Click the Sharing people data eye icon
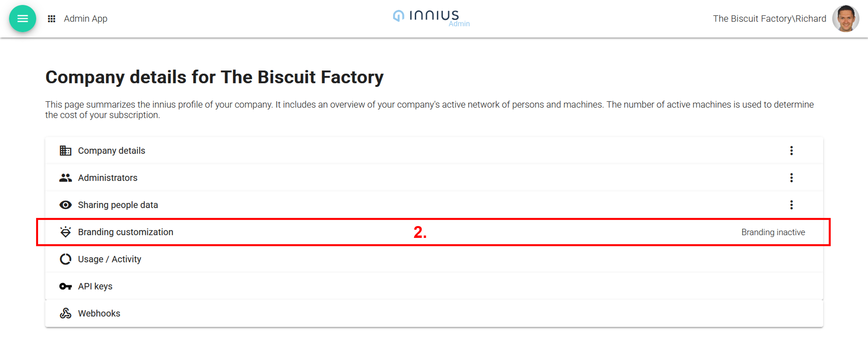Screen dimensions: 868x344 point(65,205)
